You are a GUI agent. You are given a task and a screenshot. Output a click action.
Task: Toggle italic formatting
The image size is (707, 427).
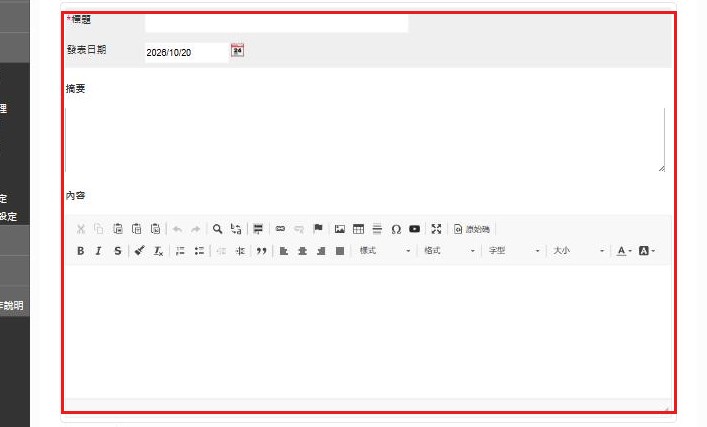click(x=99, y=251)
